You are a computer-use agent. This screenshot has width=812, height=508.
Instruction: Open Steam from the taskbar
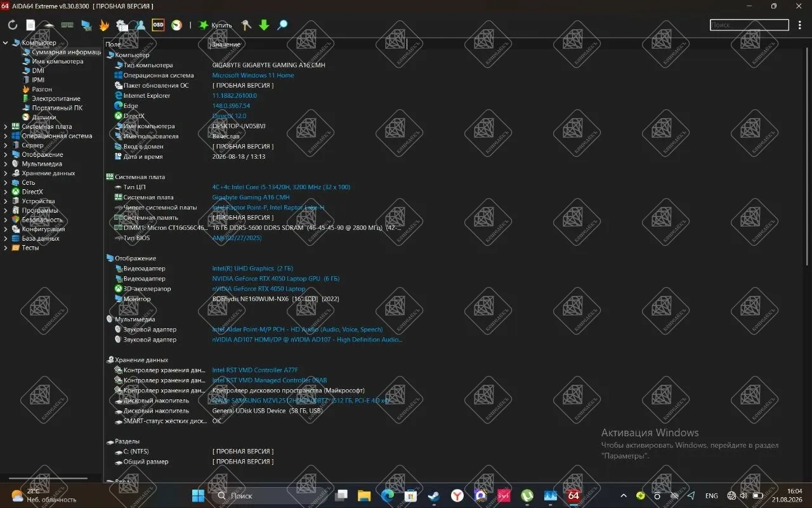(x=434, y=495)
